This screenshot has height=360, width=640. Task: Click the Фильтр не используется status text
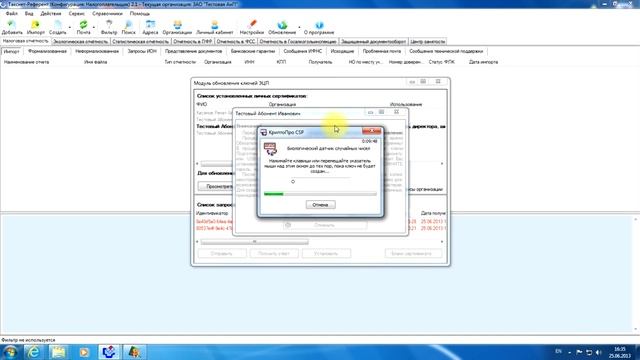pyautogui.click(x=28, y=340)
